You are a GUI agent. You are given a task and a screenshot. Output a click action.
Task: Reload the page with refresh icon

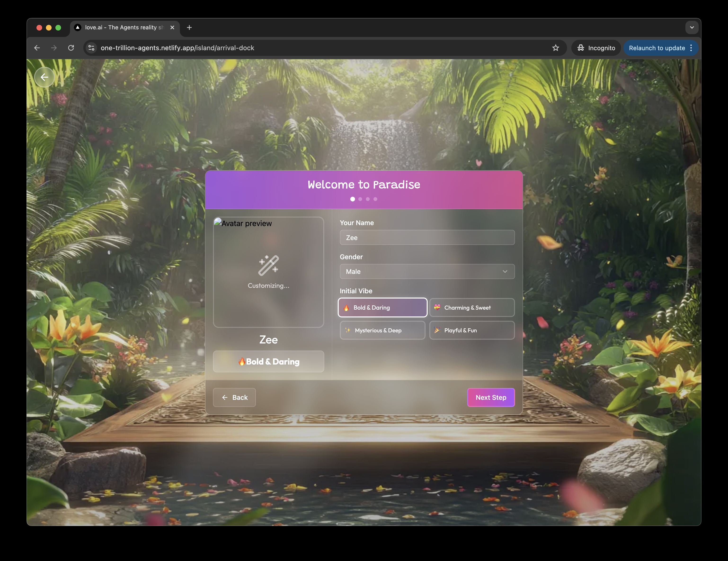(x=71, y=48)
